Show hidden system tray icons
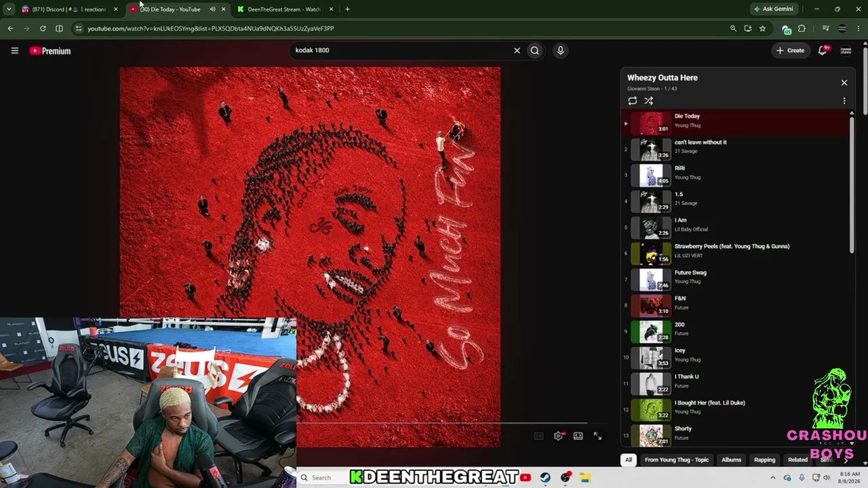 772,478
